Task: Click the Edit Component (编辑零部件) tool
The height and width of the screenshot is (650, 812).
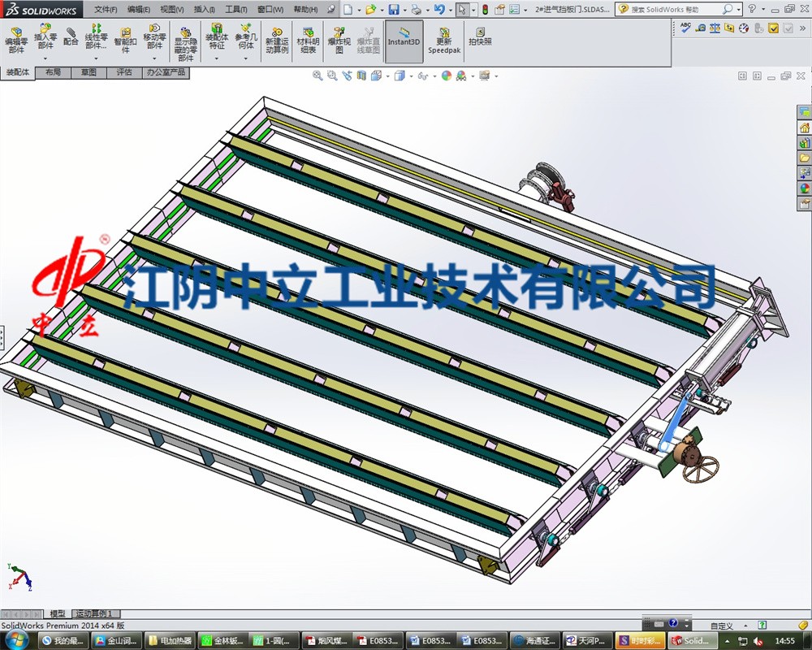Action: coord(16,41)
